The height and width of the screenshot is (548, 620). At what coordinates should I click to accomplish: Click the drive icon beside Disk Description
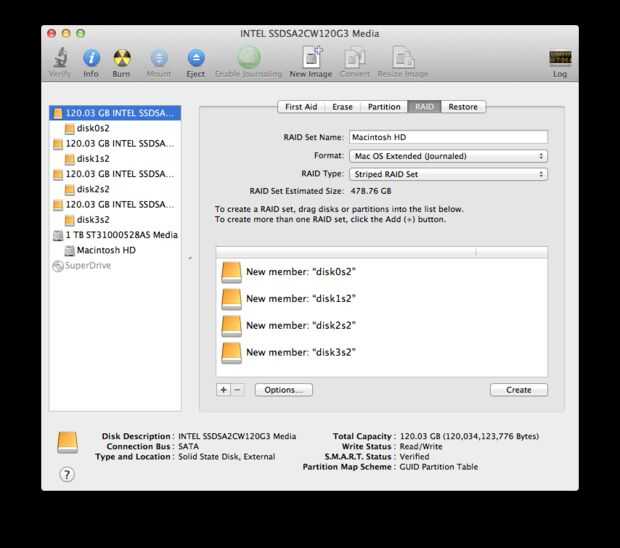[x=67, y=442]
